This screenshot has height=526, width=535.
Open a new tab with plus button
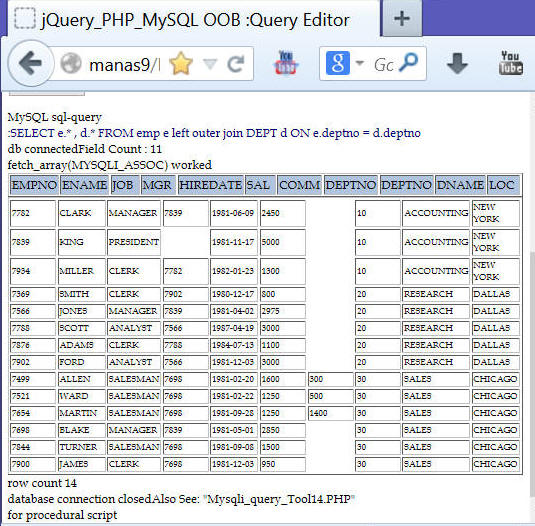pos(402,18)
